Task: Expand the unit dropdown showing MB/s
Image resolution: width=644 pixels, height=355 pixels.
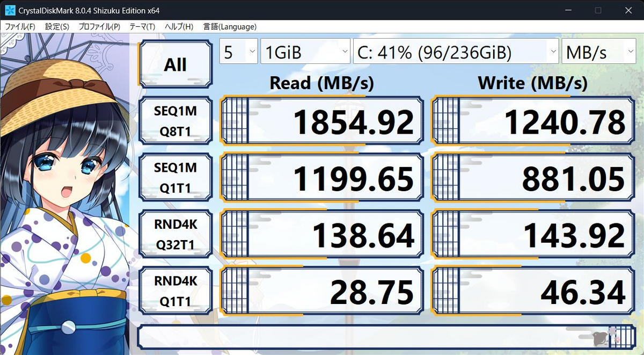Action: [599, 52]
